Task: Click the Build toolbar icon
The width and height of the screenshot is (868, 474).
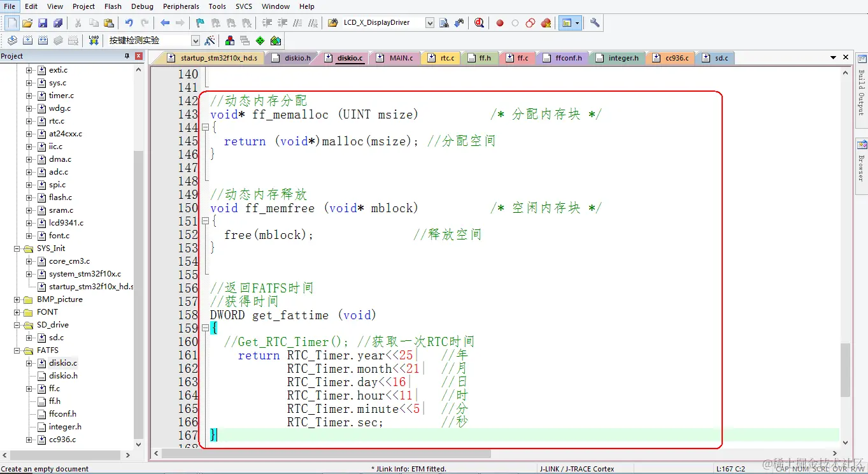Action: coord(27,39)
